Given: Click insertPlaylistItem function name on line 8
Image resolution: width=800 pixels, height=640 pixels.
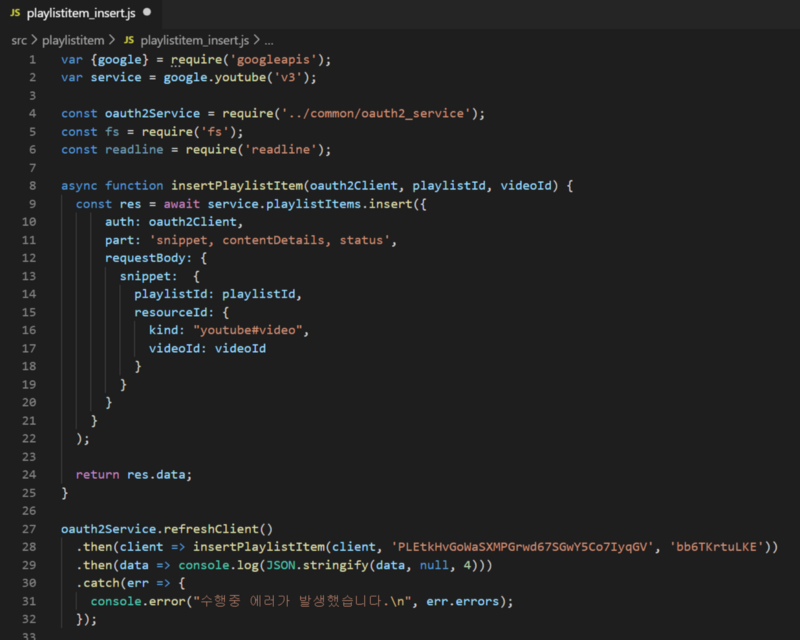Looking at the screenshot, I should (237, 186).
